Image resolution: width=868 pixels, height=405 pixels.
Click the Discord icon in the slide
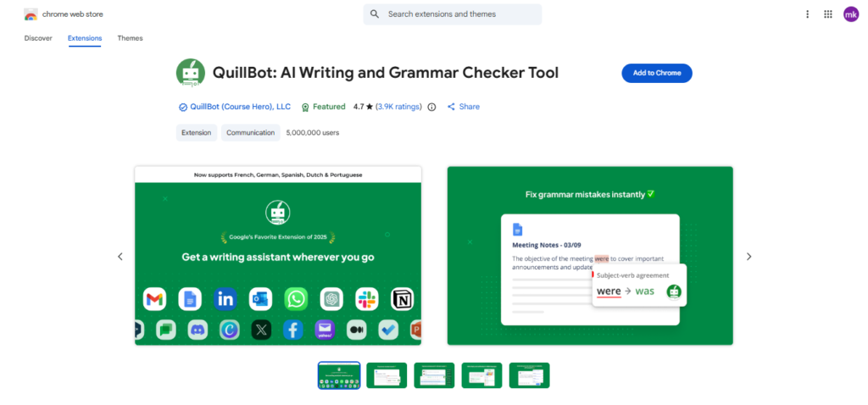[x=198, y=330]
